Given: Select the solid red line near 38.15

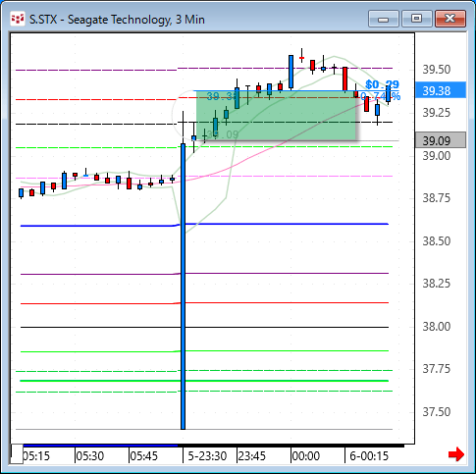Looking at the screenshot, I should (204, 303).
